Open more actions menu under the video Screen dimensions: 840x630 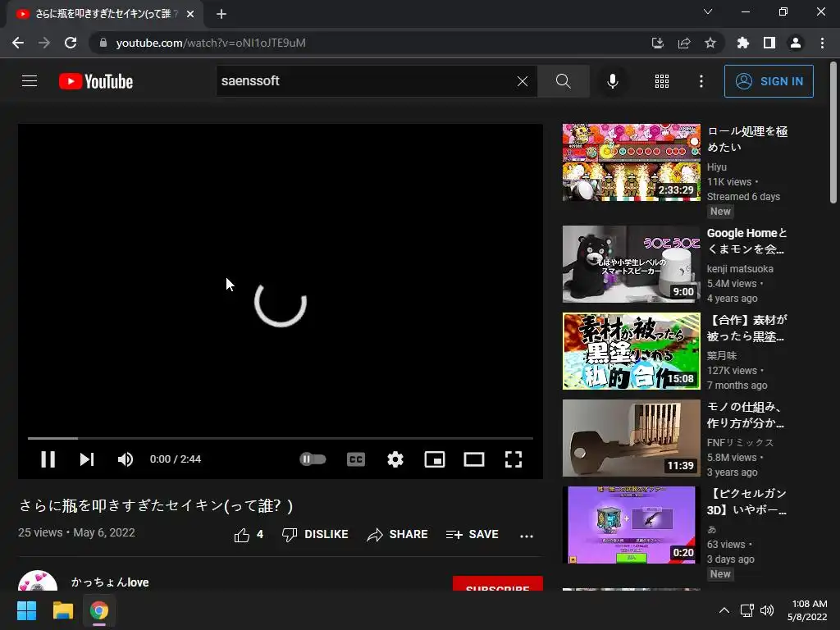(x=527, y=535)
